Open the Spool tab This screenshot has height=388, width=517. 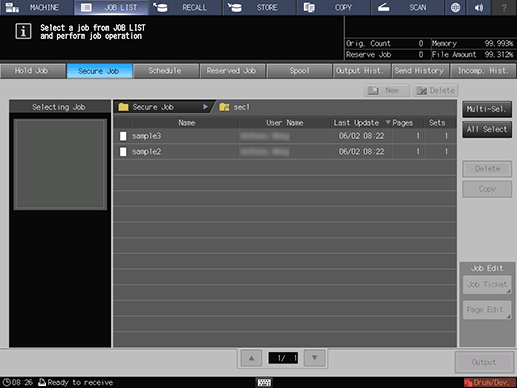(299, 71)
